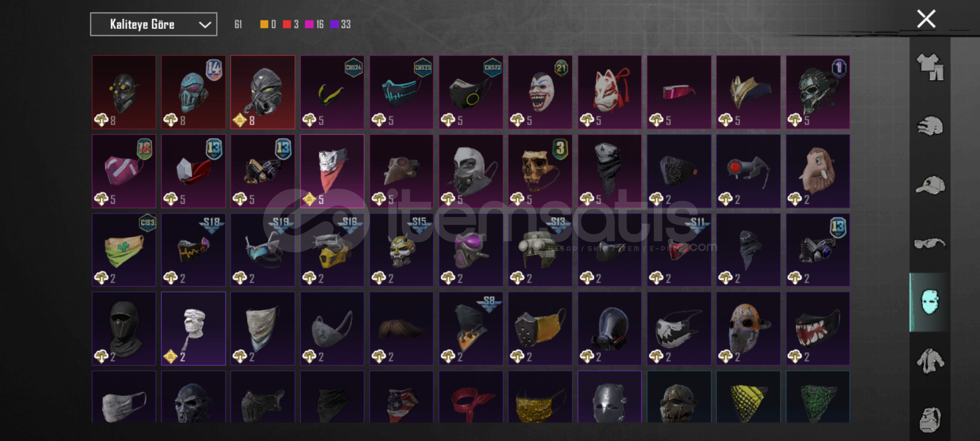Viewport: 980px width, 441px height.
Task: Select the face mask category tab
Action: [x=930, y=302]
